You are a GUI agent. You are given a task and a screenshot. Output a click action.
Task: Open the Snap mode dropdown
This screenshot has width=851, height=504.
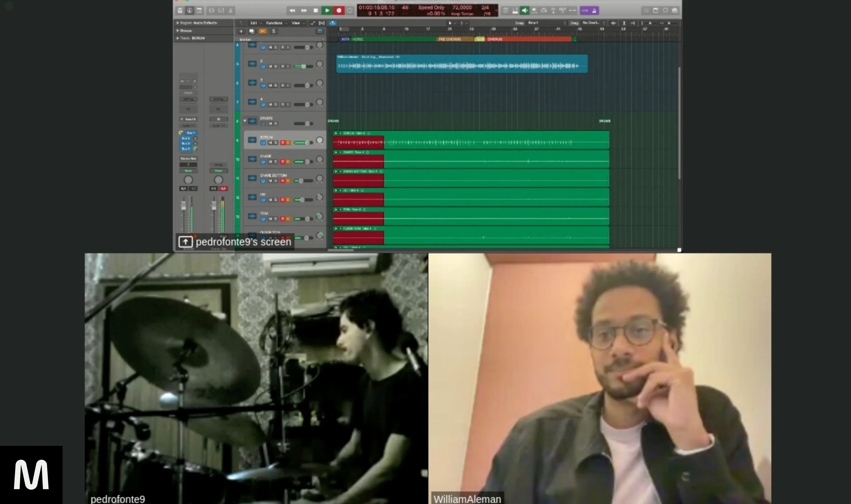pos(546,23)
